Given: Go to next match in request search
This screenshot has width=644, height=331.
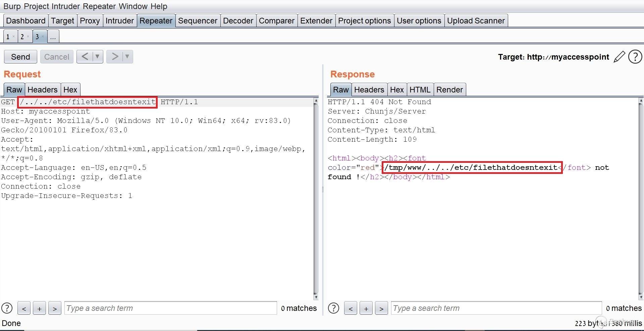Looking at the screenshot, I should tap(55, 308).
